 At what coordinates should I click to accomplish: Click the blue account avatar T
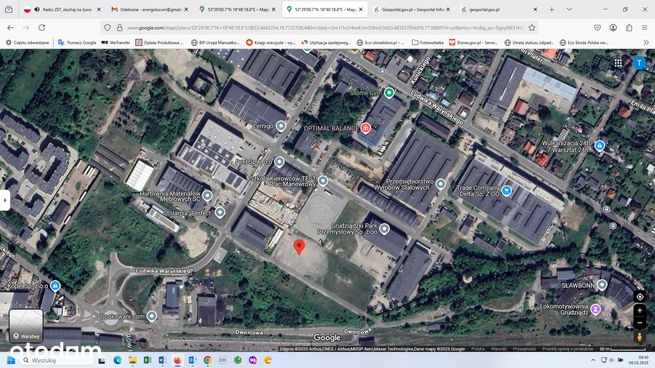(x=639, y=63)
